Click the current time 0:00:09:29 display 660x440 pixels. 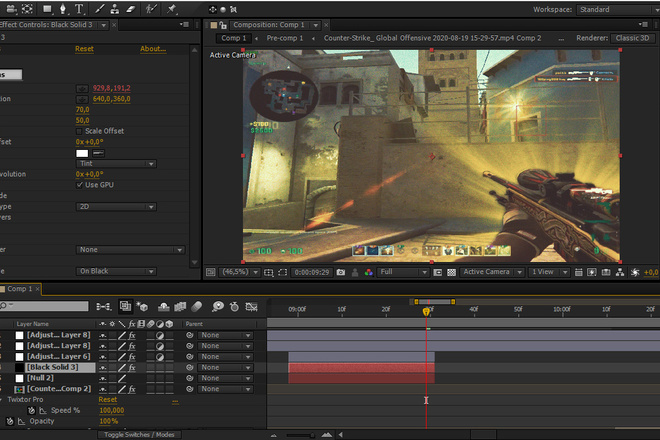[x=312, y=272]
